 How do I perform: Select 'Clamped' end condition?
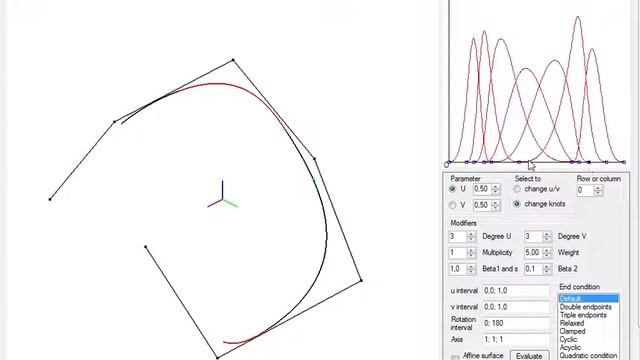(589, 331)
